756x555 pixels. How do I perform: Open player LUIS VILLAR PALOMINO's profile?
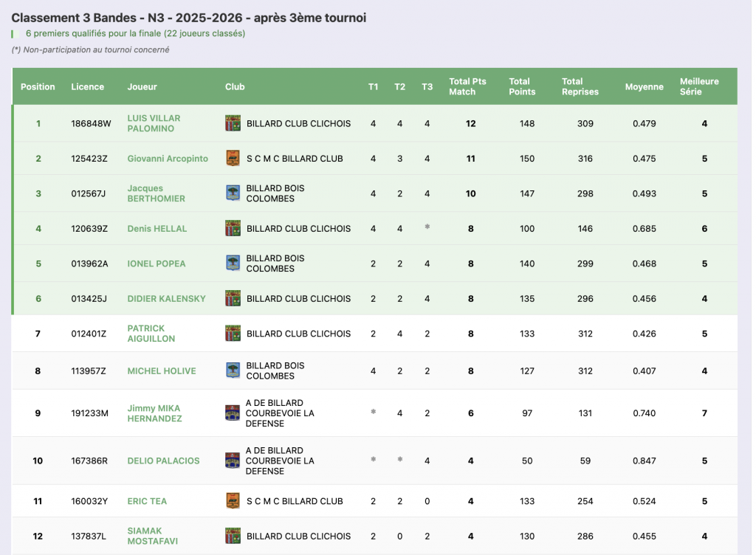tap(154, 123)
